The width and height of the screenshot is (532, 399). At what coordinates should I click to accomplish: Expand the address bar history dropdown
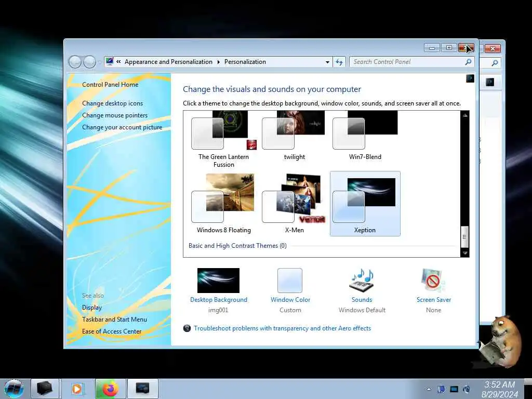327,62
